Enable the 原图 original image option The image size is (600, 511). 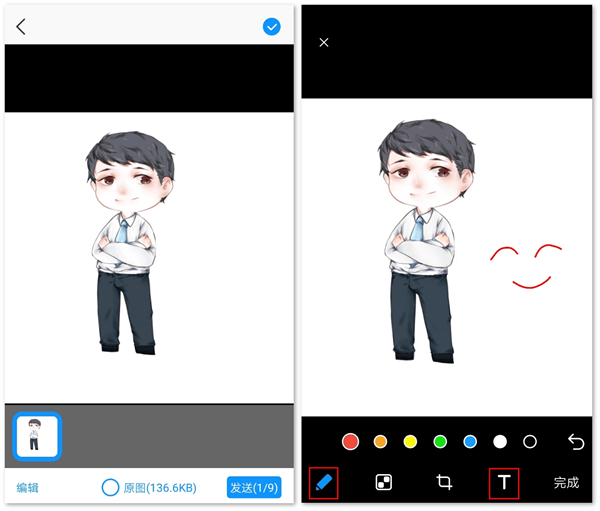click(111, 488)
